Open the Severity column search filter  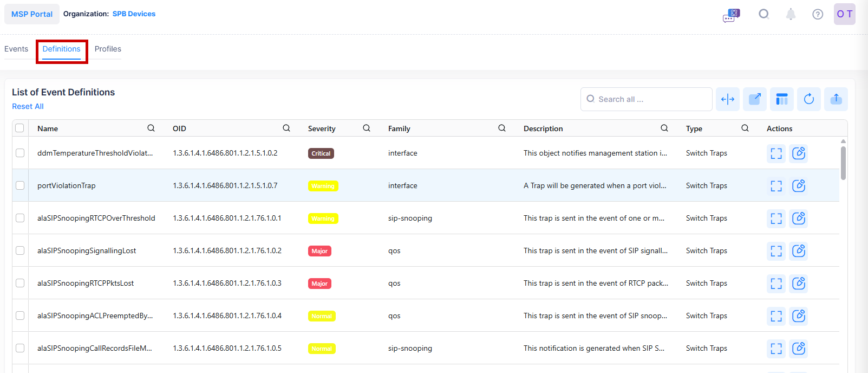click(367, 128)
